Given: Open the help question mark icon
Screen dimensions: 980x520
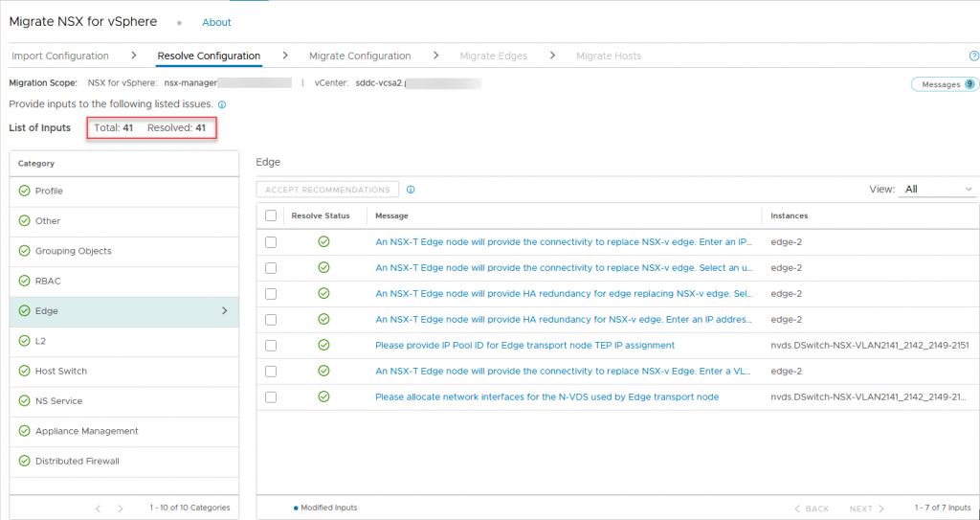Looking at the screenshot, I should (x=973, y=56).
